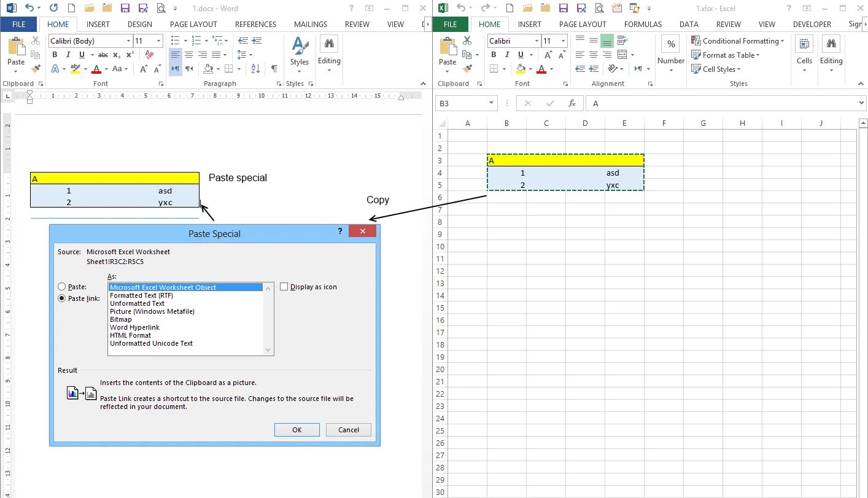Expand the Excel Name Box dropdown

coord(492,103)
